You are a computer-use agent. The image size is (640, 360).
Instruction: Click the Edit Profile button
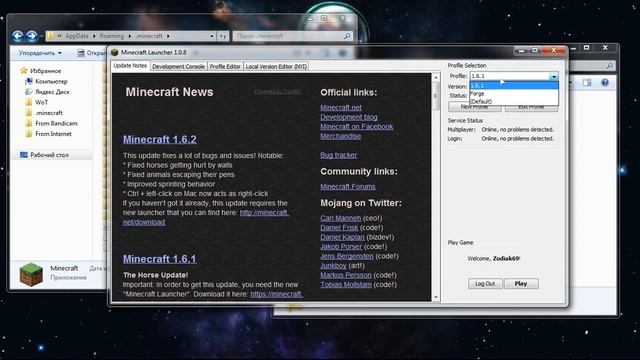tap(531, 107)
